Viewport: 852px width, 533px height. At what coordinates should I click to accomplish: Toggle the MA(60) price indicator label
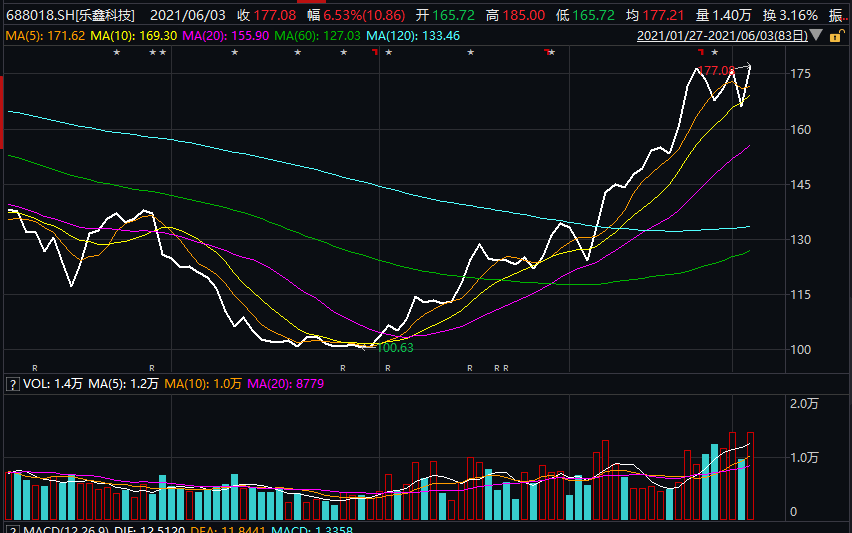click(x=317, y=36)
